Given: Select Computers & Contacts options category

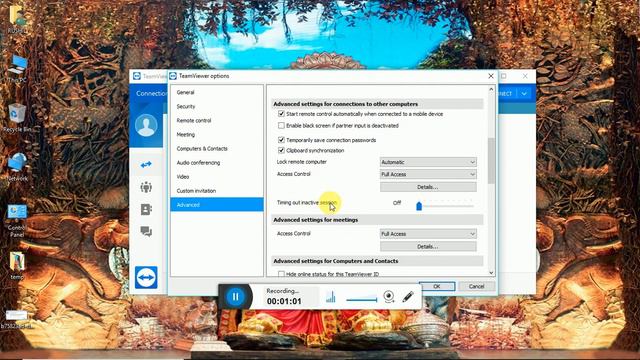Looking at the screenshot, I should (x=217, y=149).
